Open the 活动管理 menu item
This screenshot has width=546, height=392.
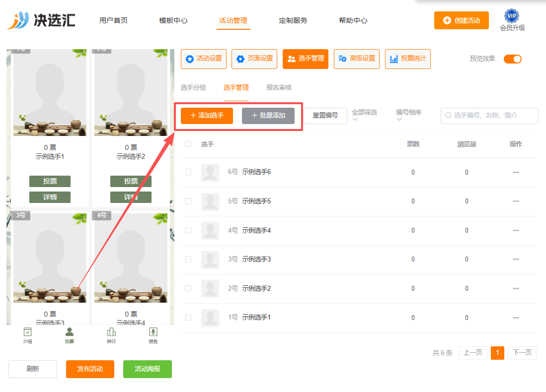coord(234,20)
